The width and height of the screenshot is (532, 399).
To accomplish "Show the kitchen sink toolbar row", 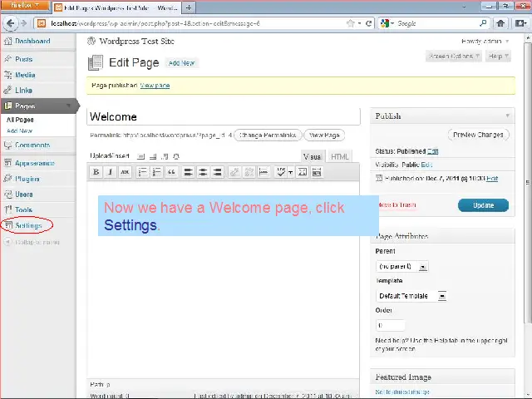I will coord(317,172).
